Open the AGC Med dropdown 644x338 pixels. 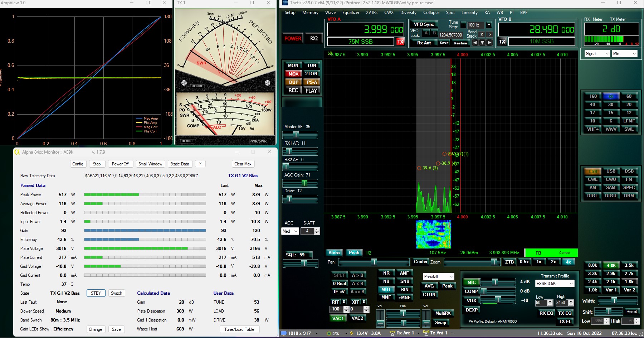point(290,231)
